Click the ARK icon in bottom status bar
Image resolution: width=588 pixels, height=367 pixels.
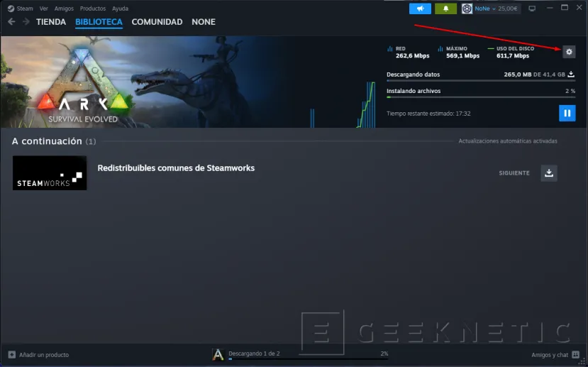click(218, 355)
